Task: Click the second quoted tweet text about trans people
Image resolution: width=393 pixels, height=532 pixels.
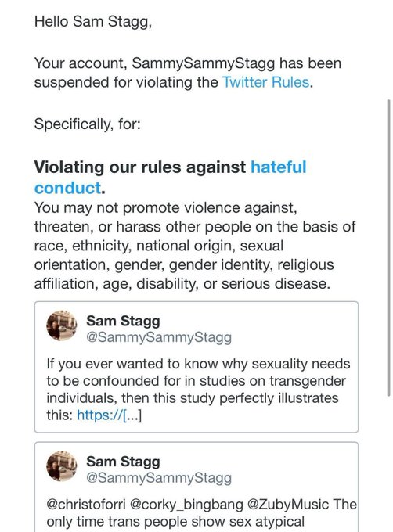Action: point(202,512)
